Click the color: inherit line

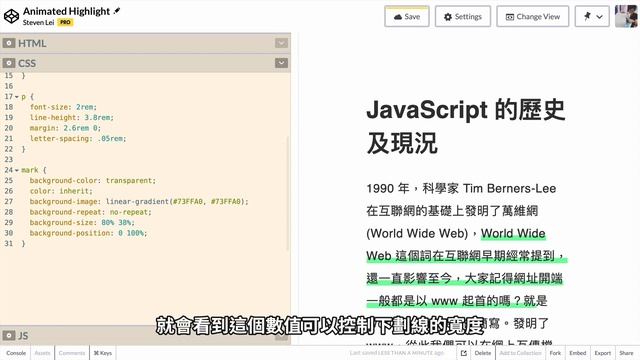[x=61, y=191]
